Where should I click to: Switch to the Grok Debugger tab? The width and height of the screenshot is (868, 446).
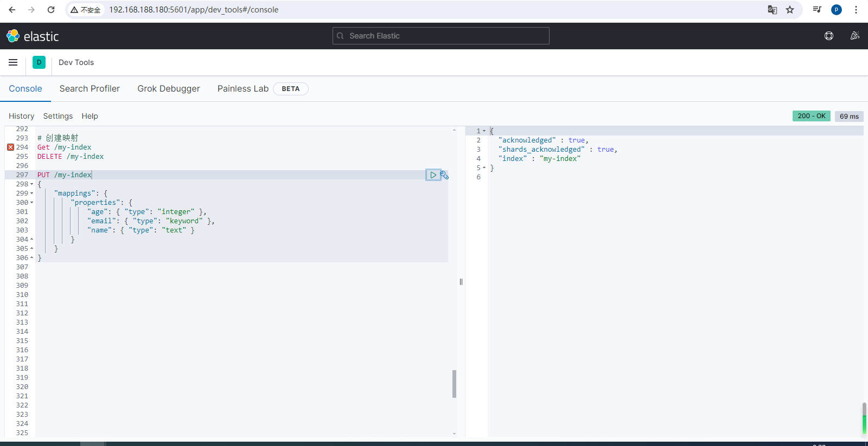[x=169, y=89]
